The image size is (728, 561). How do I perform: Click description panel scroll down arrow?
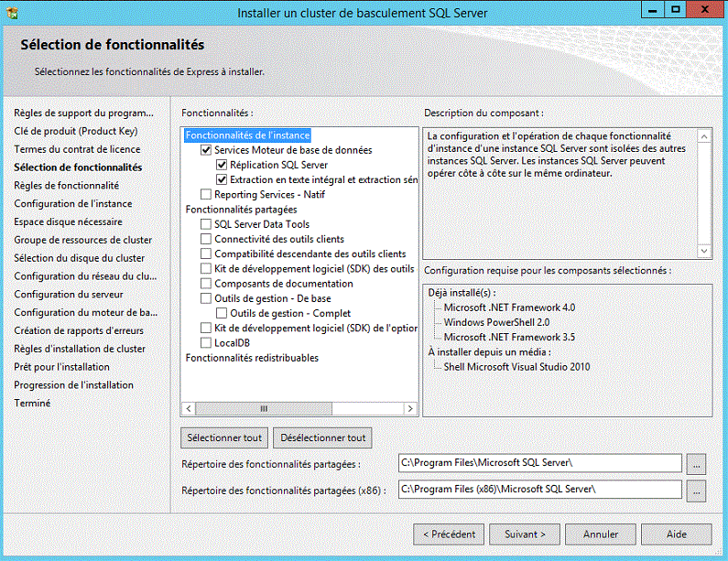704,251
